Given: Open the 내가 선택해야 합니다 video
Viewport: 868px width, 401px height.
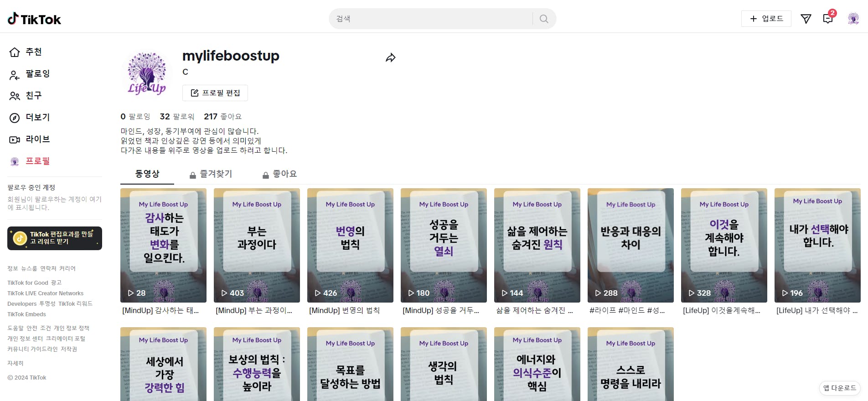Looking at the screenshot, I should pos(817,245).
